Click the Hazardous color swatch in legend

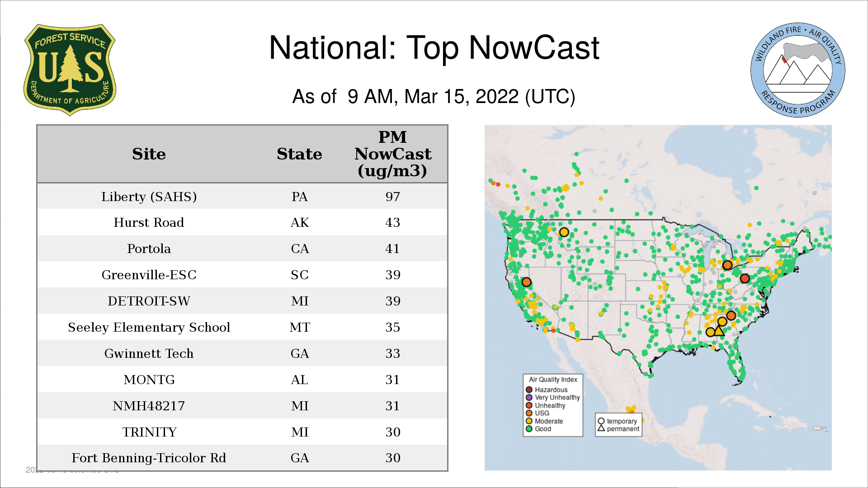click(x=529, y=389)
